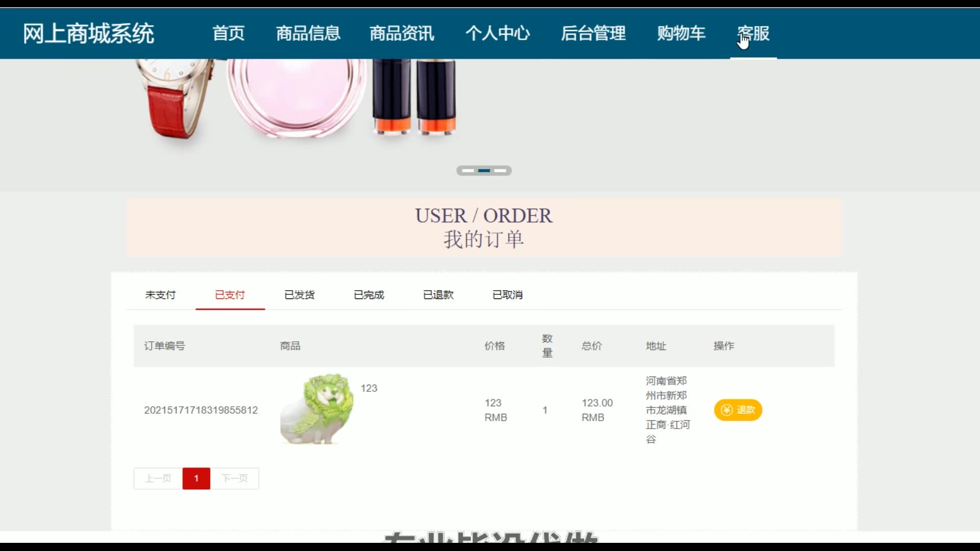
Task: Switch to 未支付 unpaid tab
Action: point(160,295)
